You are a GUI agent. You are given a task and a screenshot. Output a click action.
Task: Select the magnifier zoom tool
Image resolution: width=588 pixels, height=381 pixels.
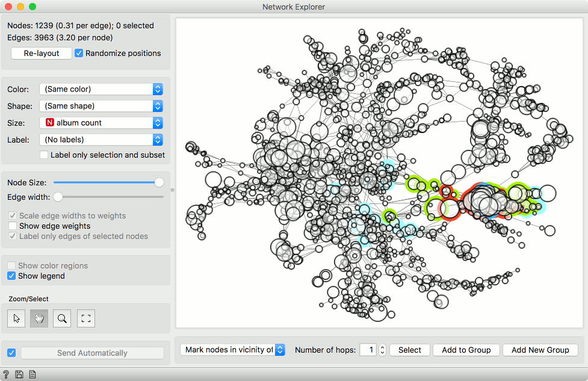(62, 318)
